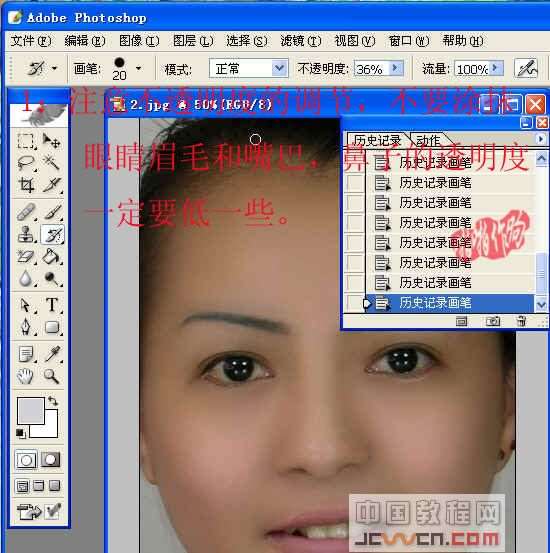Open the 图像(I) menu
Image resolution: width=550 pixels, height=553 pixels.
tap(139, 41)
